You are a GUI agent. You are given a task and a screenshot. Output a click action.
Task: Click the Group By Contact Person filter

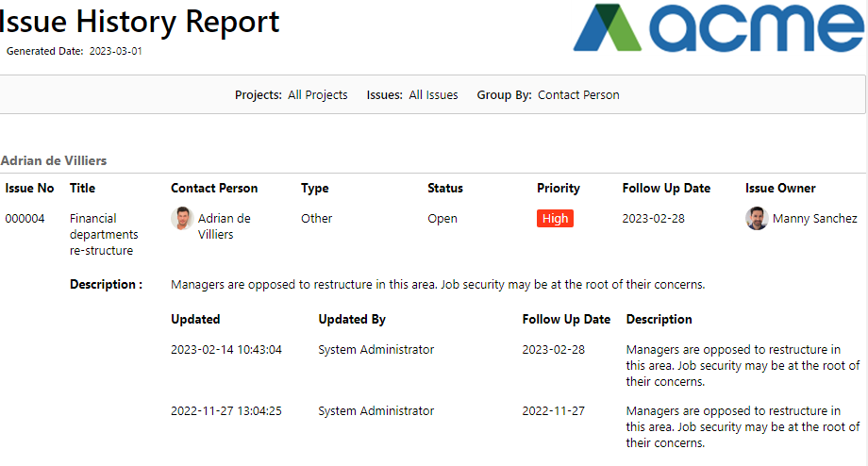click(548, 95)
